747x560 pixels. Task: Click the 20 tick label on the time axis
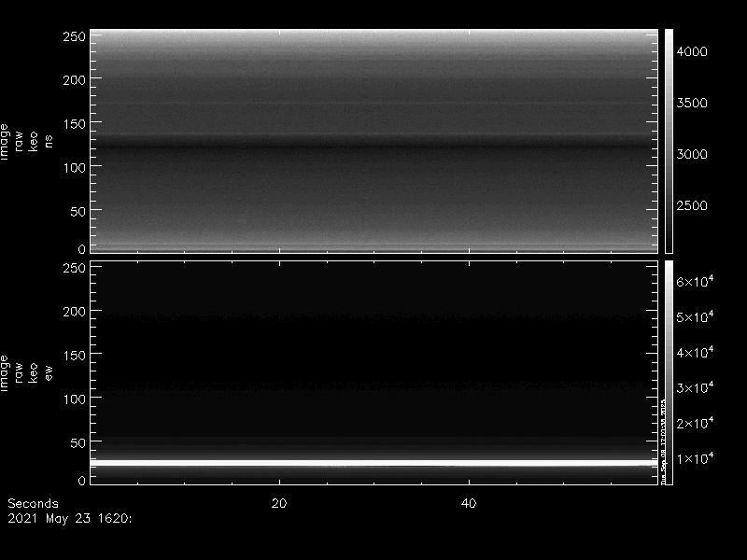[x=278, y=503]
